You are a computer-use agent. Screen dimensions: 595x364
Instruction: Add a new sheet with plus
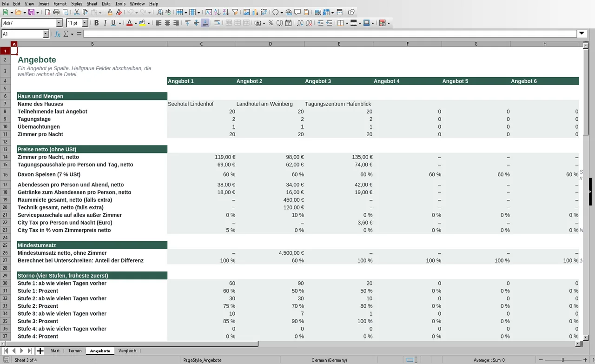tap(40, 351)
